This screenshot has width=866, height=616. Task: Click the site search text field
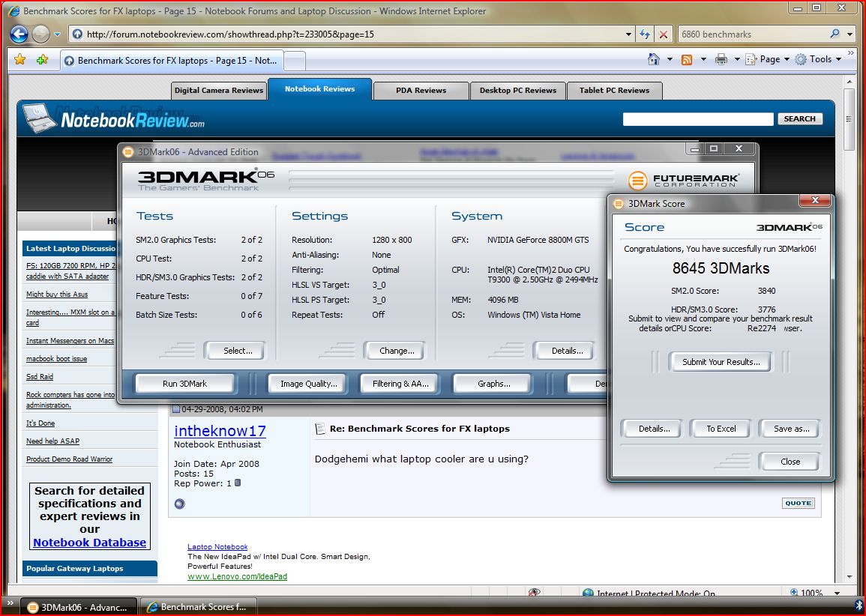pyautogui.click(x=698, y=118)
